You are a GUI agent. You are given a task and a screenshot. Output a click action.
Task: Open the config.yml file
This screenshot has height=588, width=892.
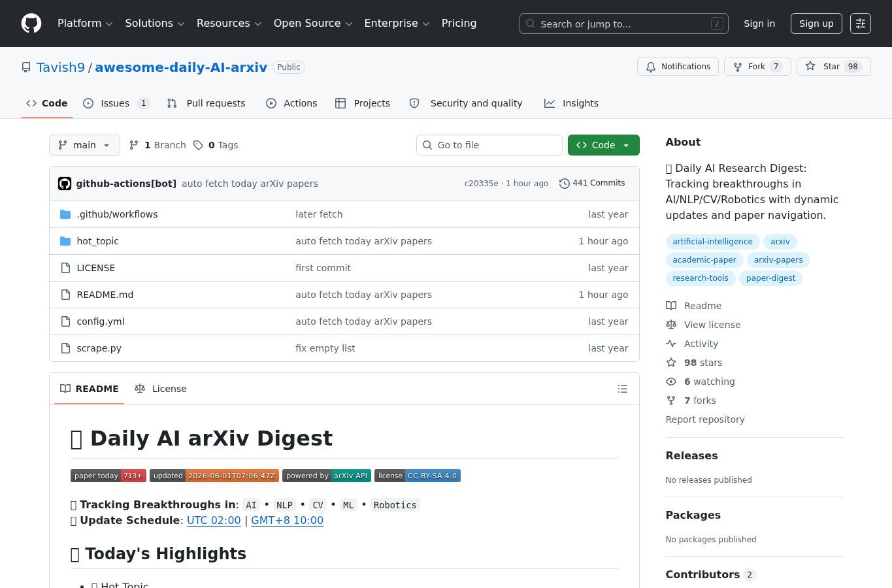pos(100,321)
